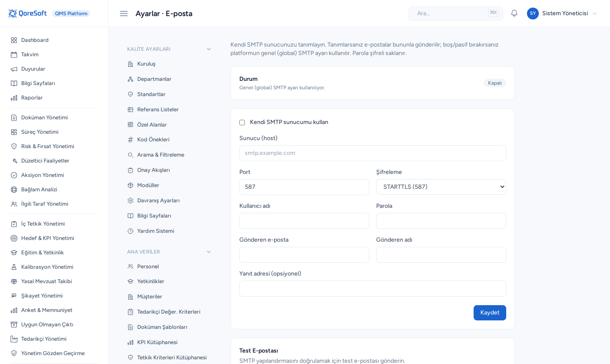This screenshot has height=364, width=610.
Task: Click the Doküman Yönetimi file icon
Action: pos(14,118)
